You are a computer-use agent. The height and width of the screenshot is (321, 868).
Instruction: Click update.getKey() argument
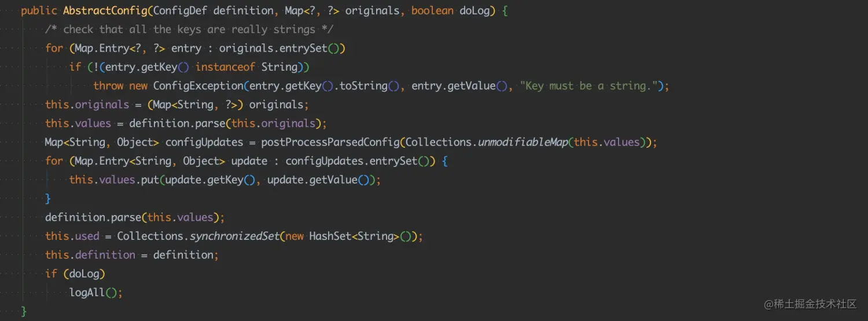click(210, 180)
